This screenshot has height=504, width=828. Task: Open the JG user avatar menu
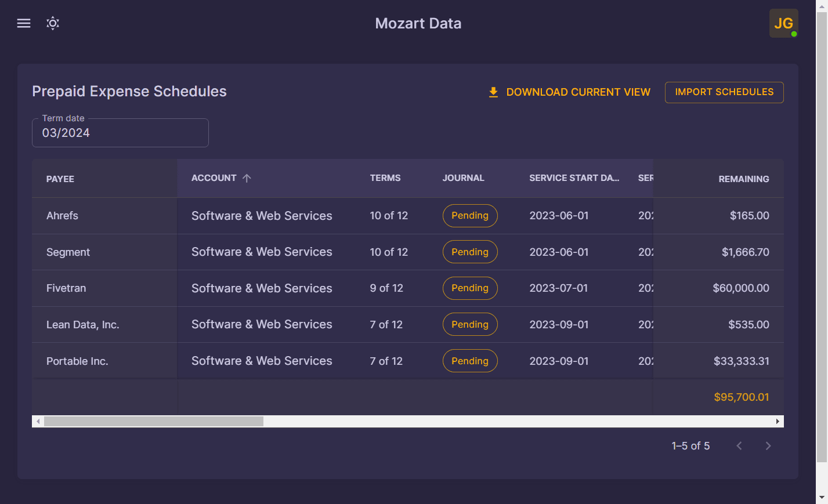click(783, 23)
